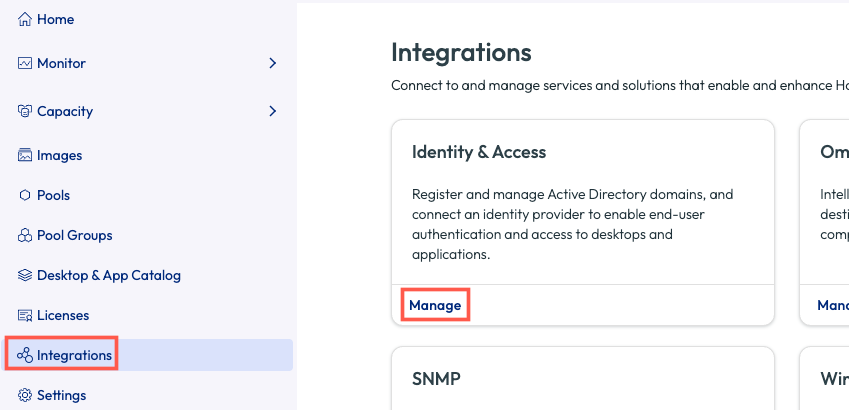Screen dimensions: 849x410
Task: Click the Monitor chart icon in sidebar
Action: pyautogui.click(x=26, y=63)
